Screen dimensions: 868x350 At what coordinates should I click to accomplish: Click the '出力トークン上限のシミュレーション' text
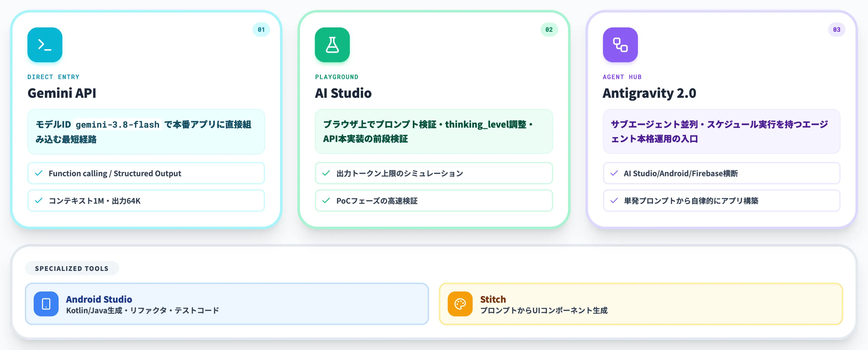point(400,173)
